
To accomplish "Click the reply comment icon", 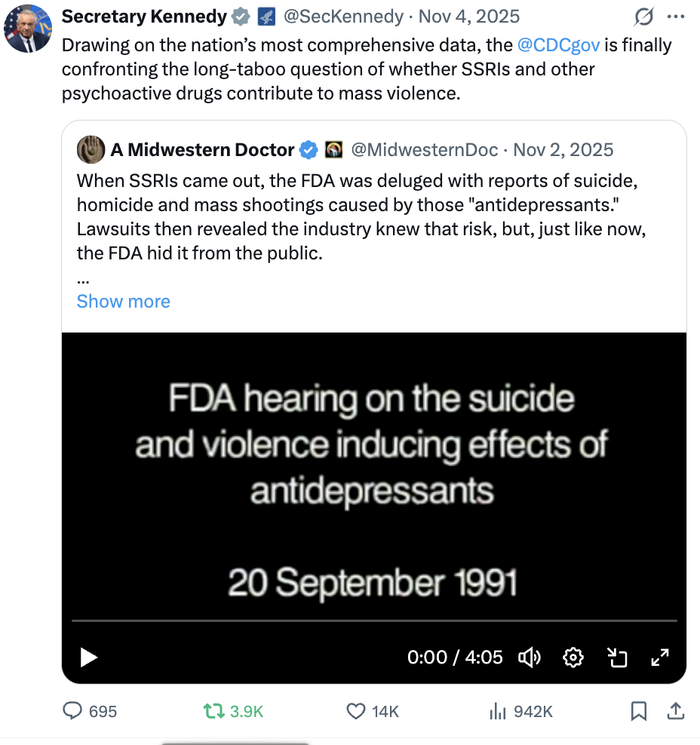I will pyautogui.click(x=72, y=710).
